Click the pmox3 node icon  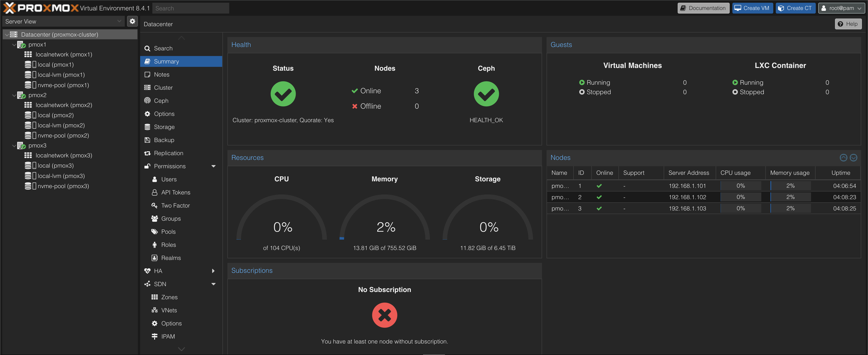click(21, 146)
